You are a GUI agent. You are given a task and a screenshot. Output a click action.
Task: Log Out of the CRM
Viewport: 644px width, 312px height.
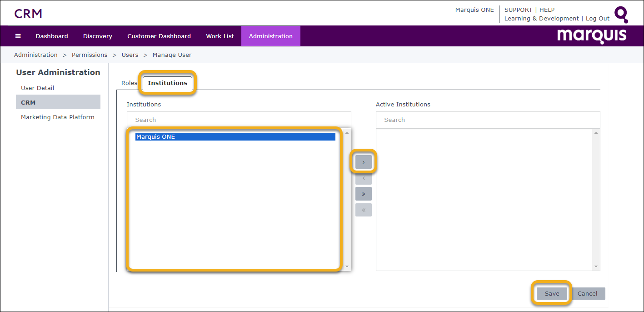pyautogui.click(x=598, y=19)
